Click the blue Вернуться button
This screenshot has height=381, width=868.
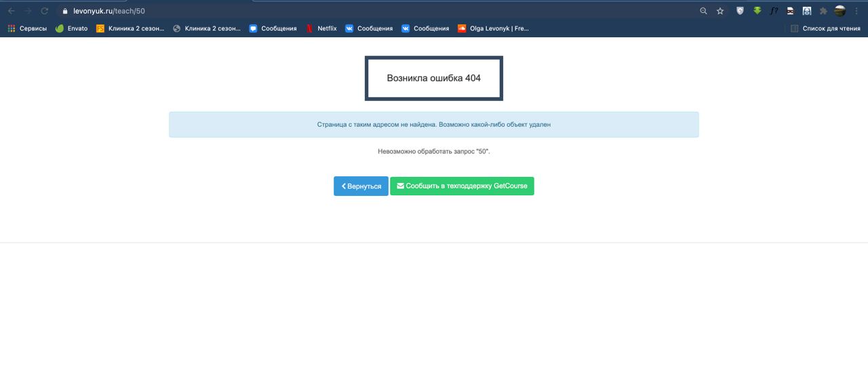361,186
